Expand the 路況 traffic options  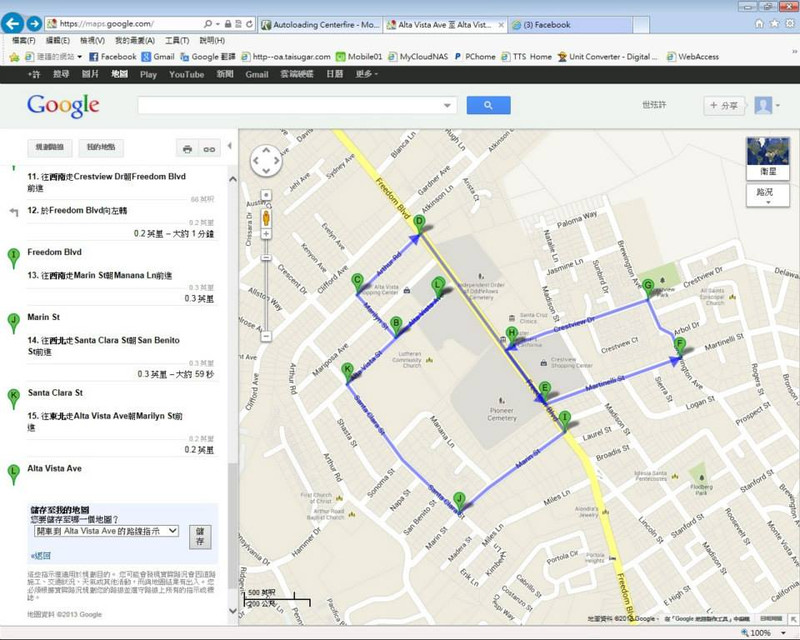(x=768, y=195)
